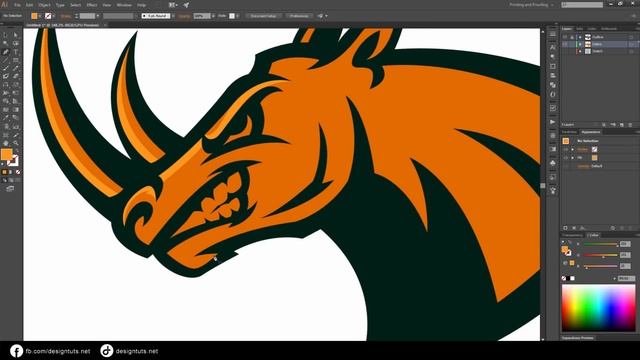640x360 pixels.
Task: Click the Arrange Documents icon
Action: pos(173,5)
